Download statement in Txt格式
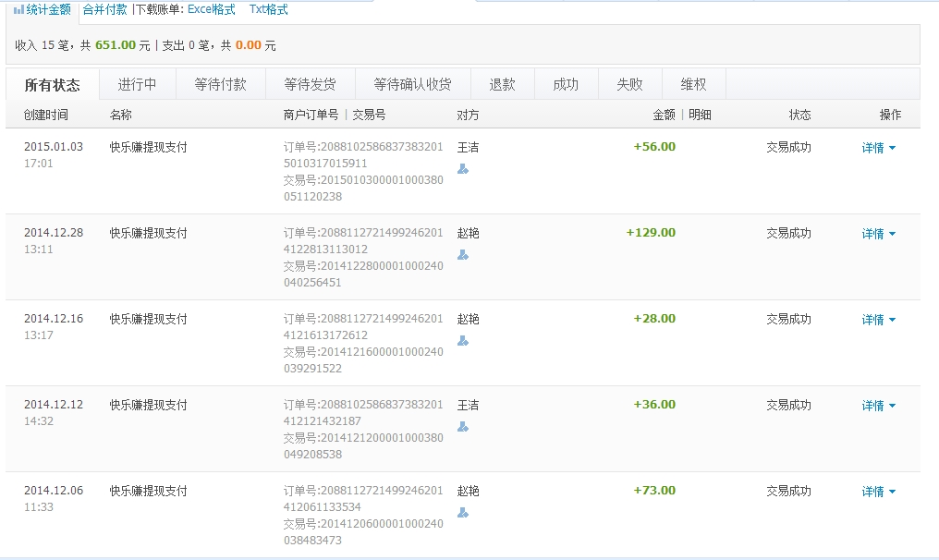Screen dimensions: 939x560 [268, 9]
